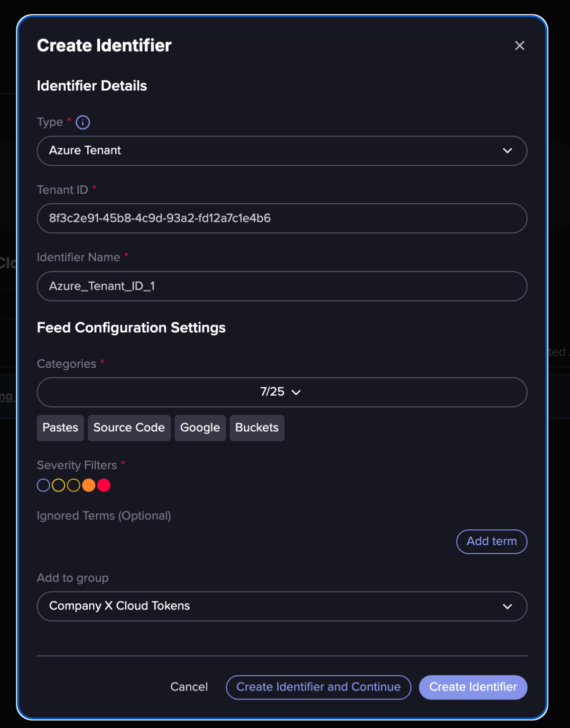Click the chevron on the Type dropdown
570x728 pixels.
[x=507, y=151]
